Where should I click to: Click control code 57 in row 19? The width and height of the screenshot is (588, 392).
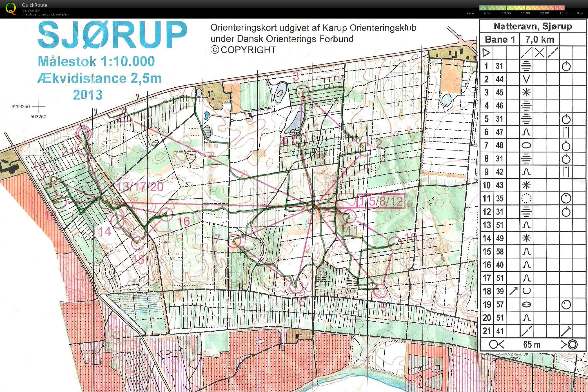[500, 304]
